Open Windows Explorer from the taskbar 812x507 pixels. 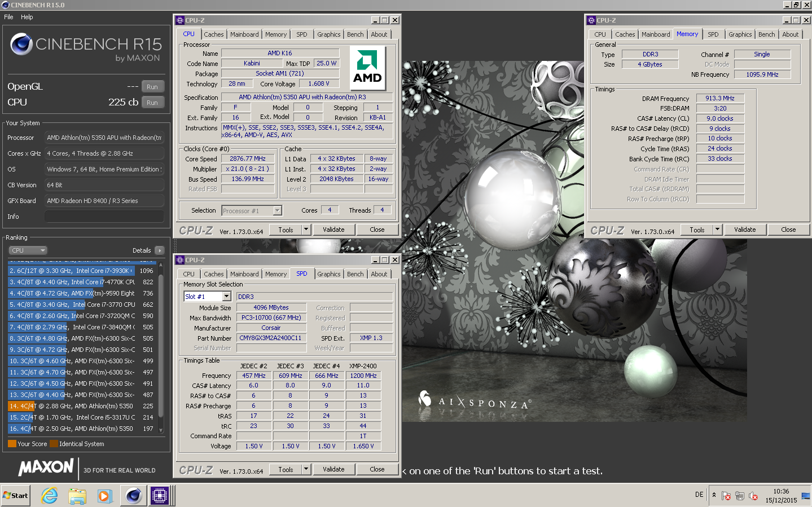(x=77, y=496)
